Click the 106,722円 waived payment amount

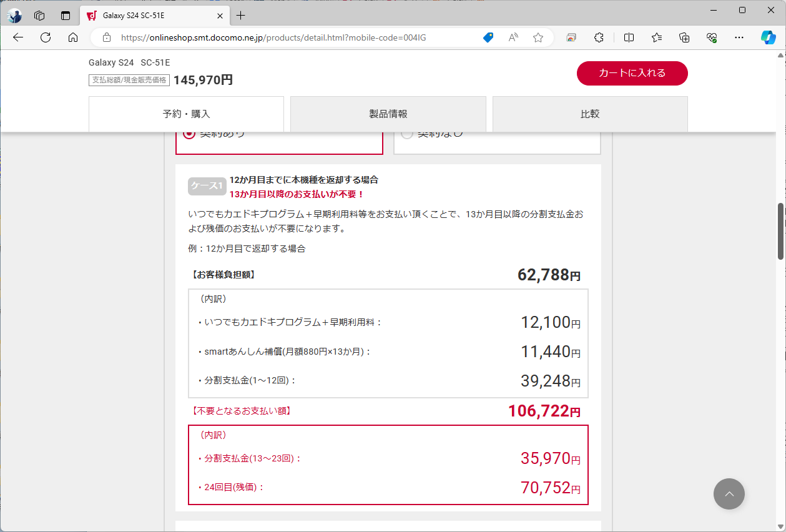click(544, 411)
